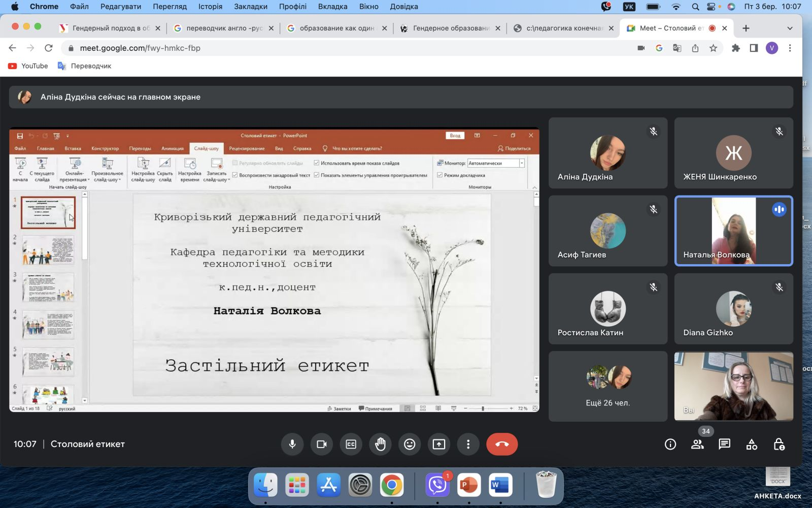
Task: Open System Preferences from the Dock
Action: tap(360, 485)
